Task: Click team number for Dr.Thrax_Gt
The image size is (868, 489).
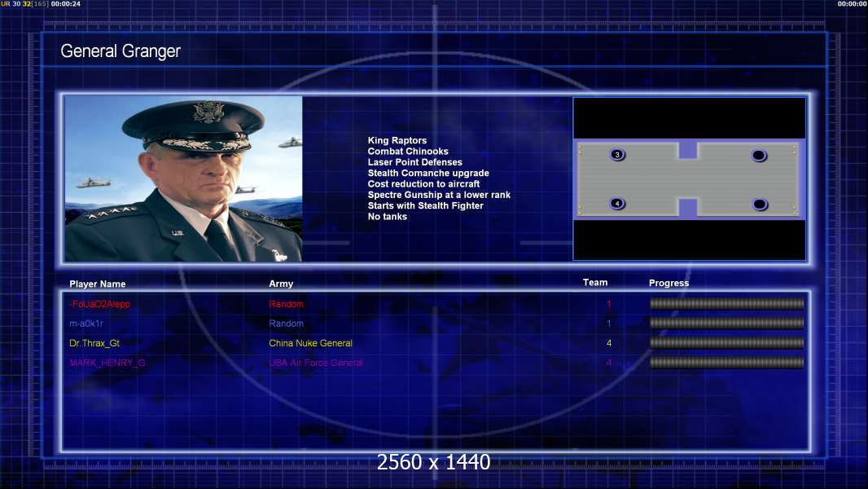Action: pyautogui.click(x=609, y=343)
